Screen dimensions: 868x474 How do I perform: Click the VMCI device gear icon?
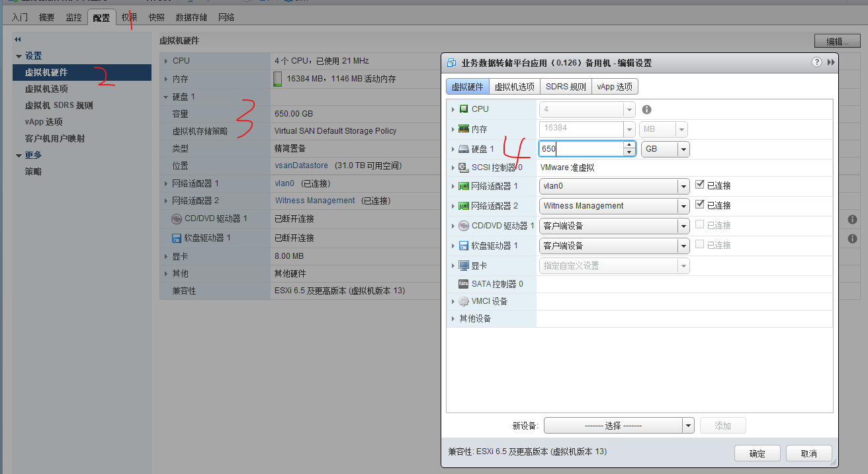click(464, 301)
